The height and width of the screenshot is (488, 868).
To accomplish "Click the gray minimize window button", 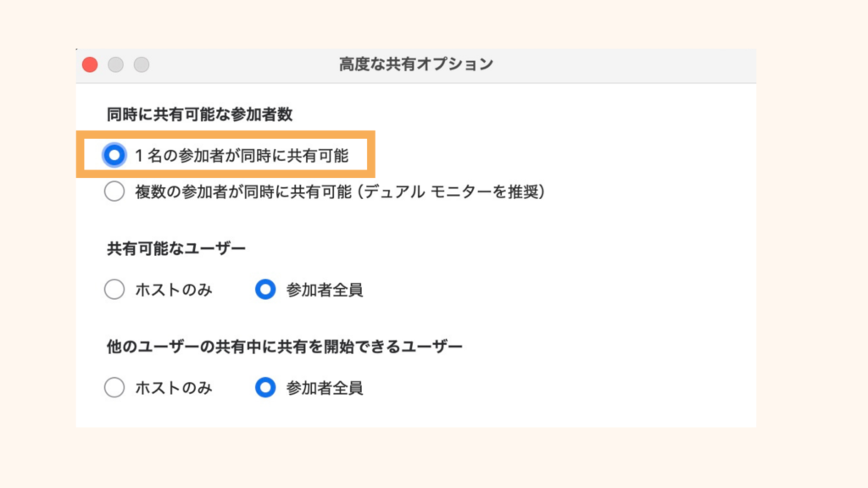I will [115, 64].
